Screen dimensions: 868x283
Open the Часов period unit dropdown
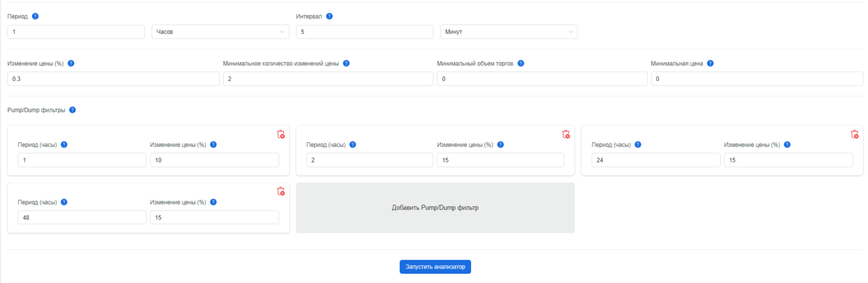pos(220,32)
